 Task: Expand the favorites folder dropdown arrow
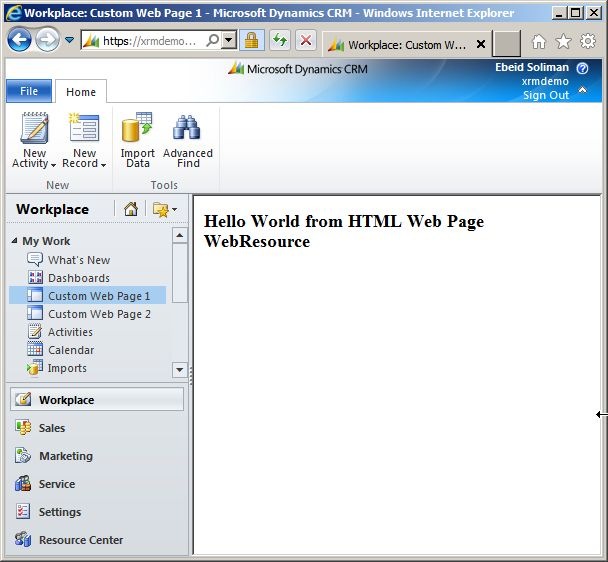point(174,209)
